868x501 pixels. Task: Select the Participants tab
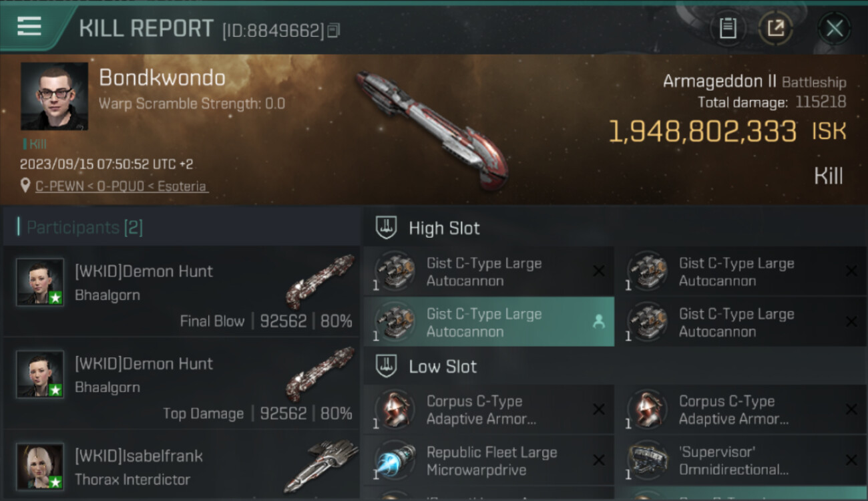(84, 227)
